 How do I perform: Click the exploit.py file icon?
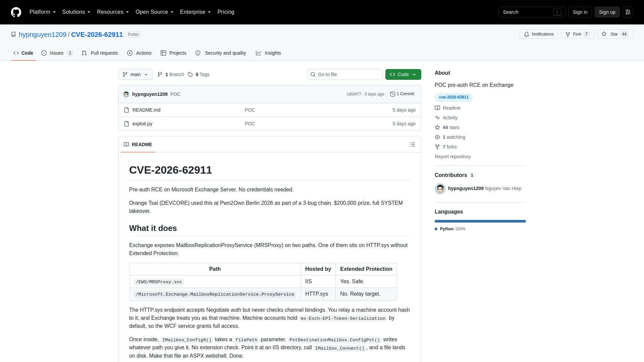(x=126, y=124)
